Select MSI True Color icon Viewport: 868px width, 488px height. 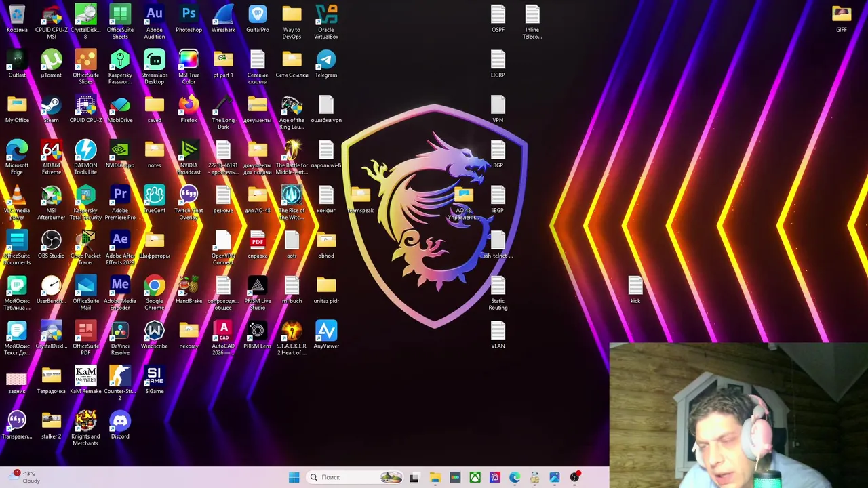pyautogui.click(x=189, y=66)
